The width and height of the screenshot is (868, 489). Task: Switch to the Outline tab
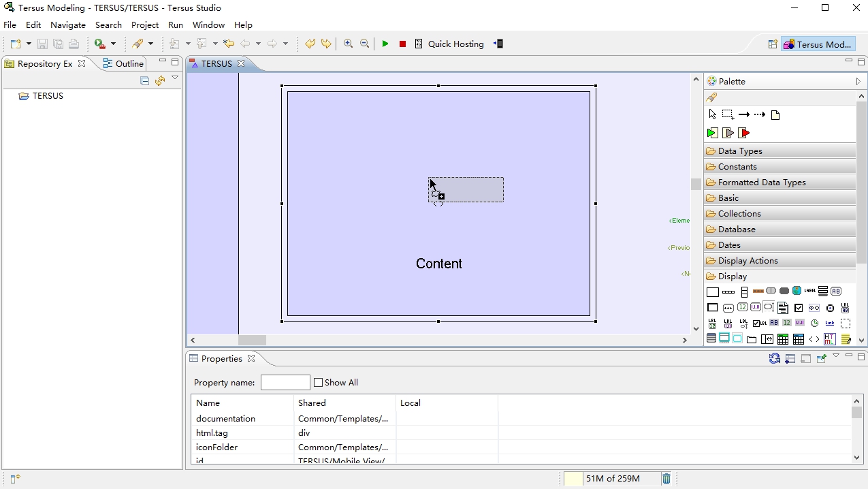pyautogui.click(x=123, y=63)
